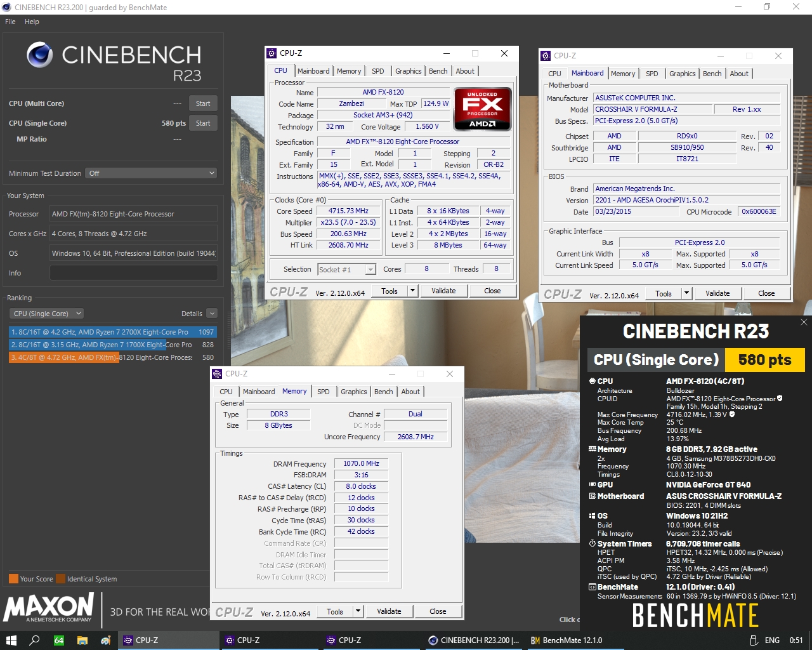Select ranking entry Ryzen 7 2700X
812x650 pixels.
tap(112, 332)
